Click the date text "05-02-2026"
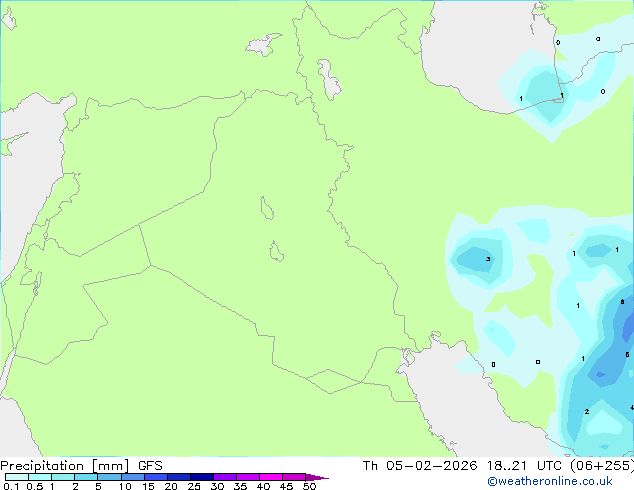 tap(431, 466)
